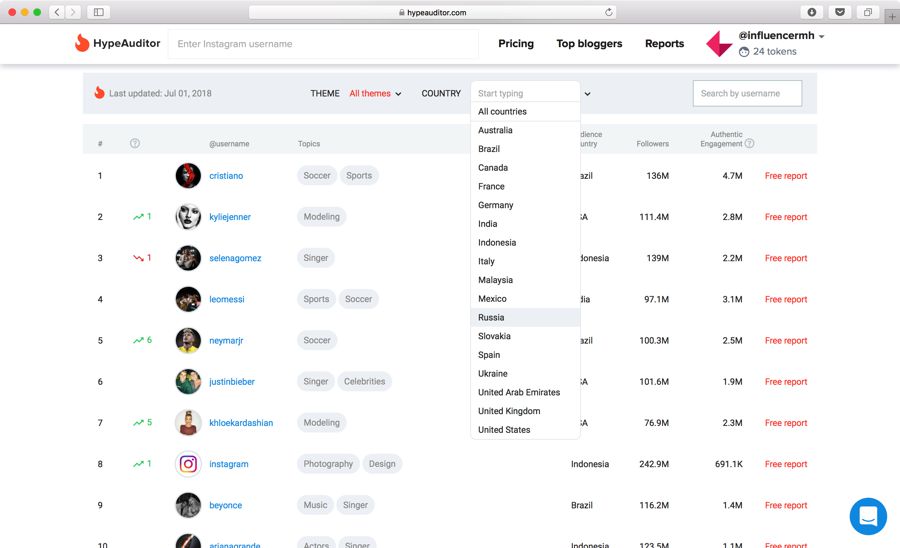Viewport: 900px width, 548px height.
Task: Click the Topics column header
Action: tap(309, 144)
